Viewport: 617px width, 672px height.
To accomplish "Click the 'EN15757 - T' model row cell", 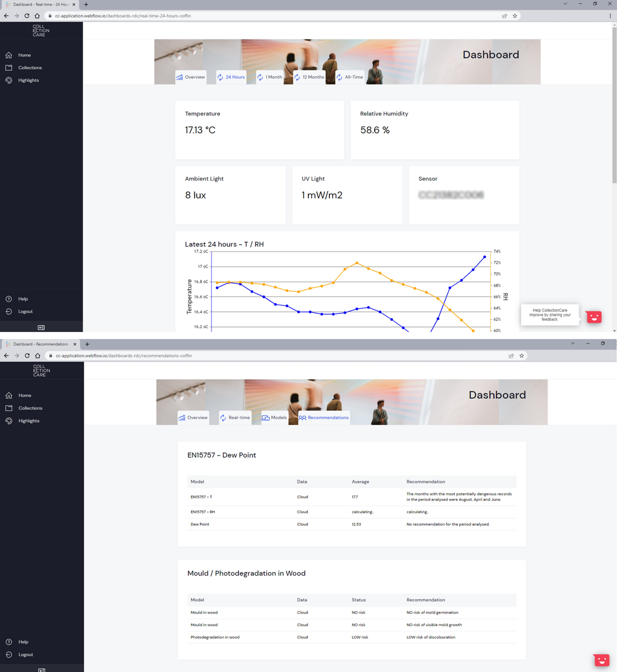I will tap(201, 497).
